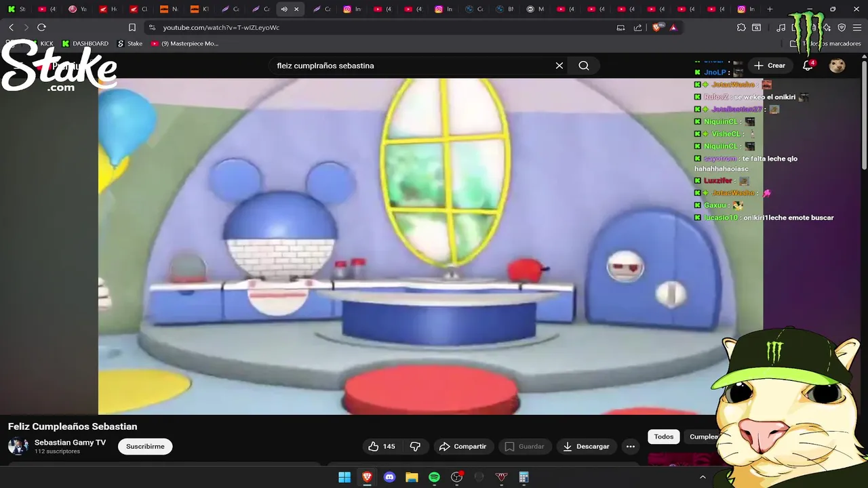Click the Suscribirme button
Screen dimensions: 868x488
(145, 446)
